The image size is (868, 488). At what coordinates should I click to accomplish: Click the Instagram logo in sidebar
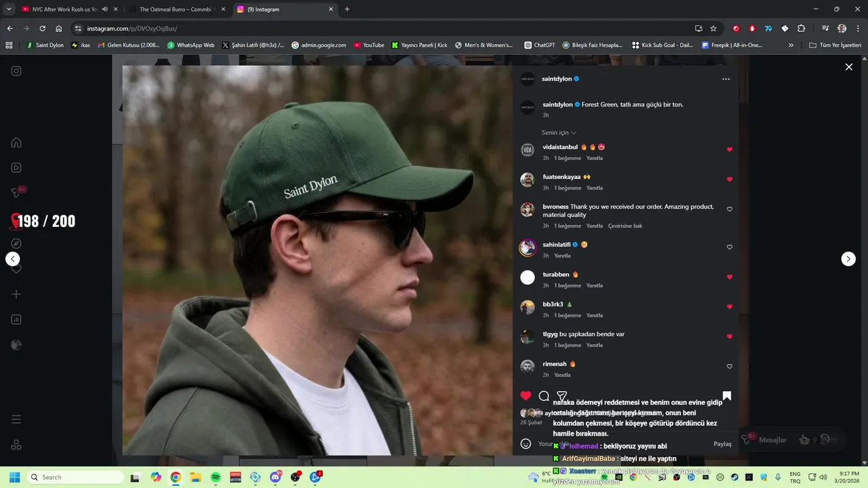16,70
